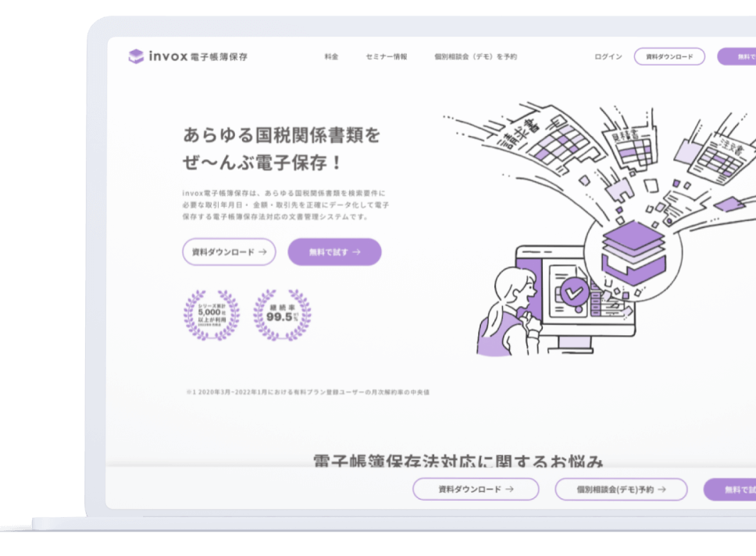Image resolution: width=756 pixels, height=556 pixels.
Task: Click the invox purple logo icon
Action: (136, 56)
